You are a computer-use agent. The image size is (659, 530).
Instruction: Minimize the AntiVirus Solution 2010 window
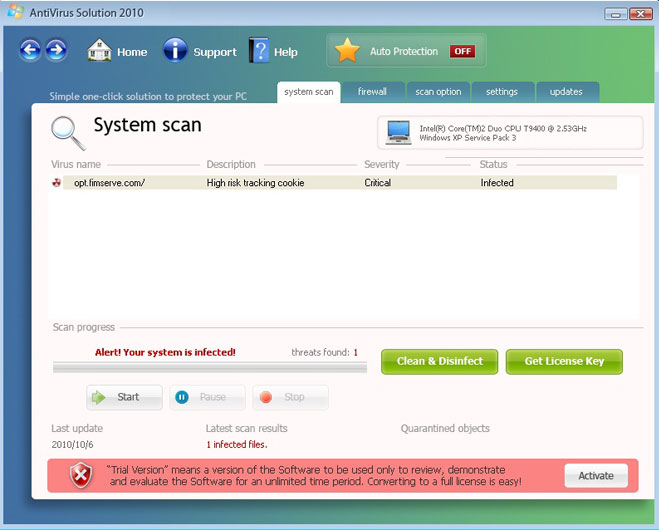pyautogui.click(x=616, y=14)
